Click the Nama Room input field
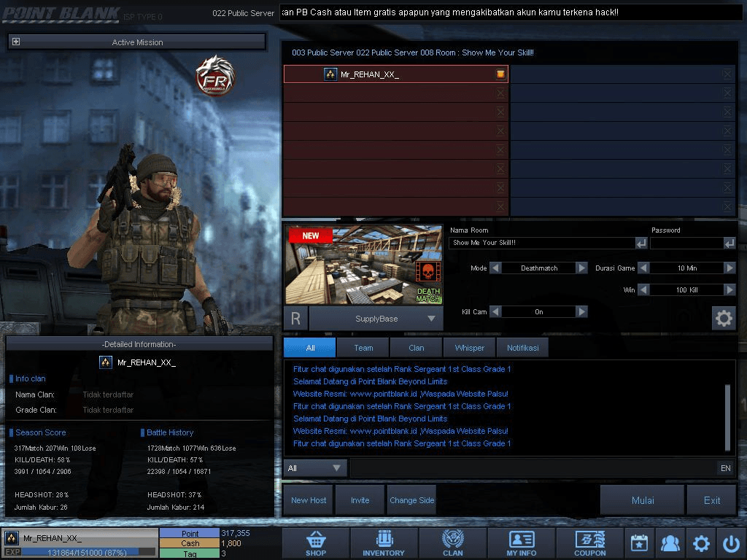Image resolution: width=747 pixels, height=560 pixels. tap(542, 243)
